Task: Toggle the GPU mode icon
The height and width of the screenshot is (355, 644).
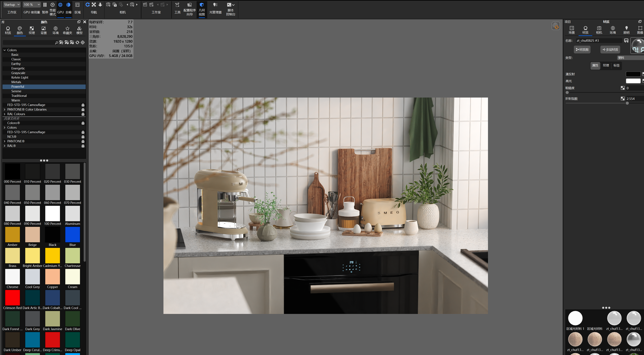Action: [61, 5]
